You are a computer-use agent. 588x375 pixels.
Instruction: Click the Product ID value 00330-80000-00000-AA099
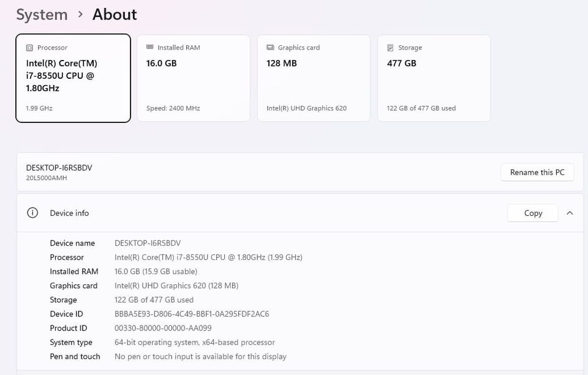pos(163,328)
